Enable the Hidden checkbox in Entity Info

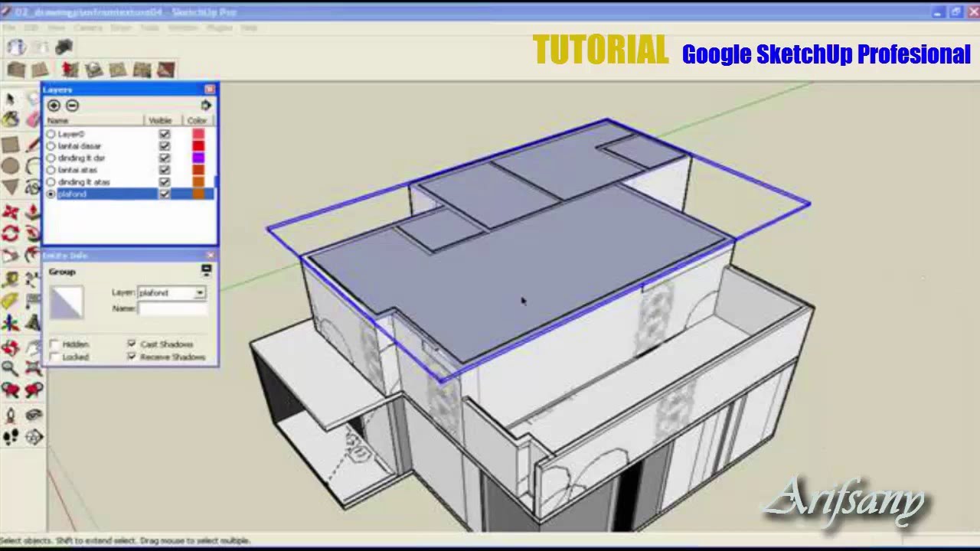tap(55, 344)
